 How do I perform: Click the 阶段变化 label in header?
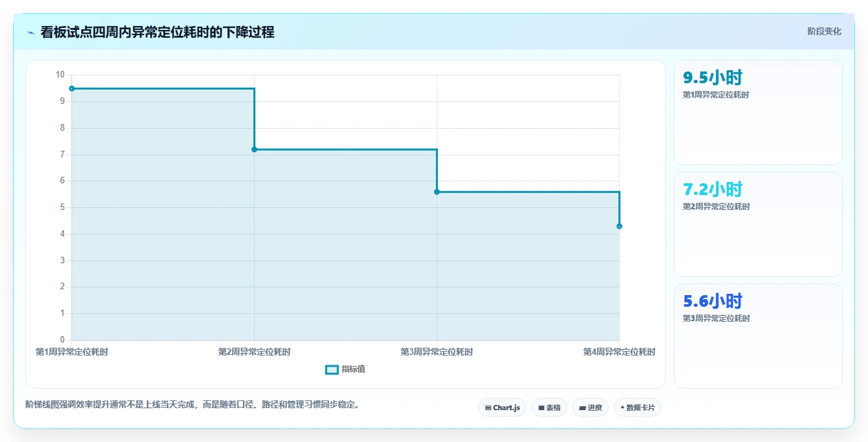[x=824, y=31]
